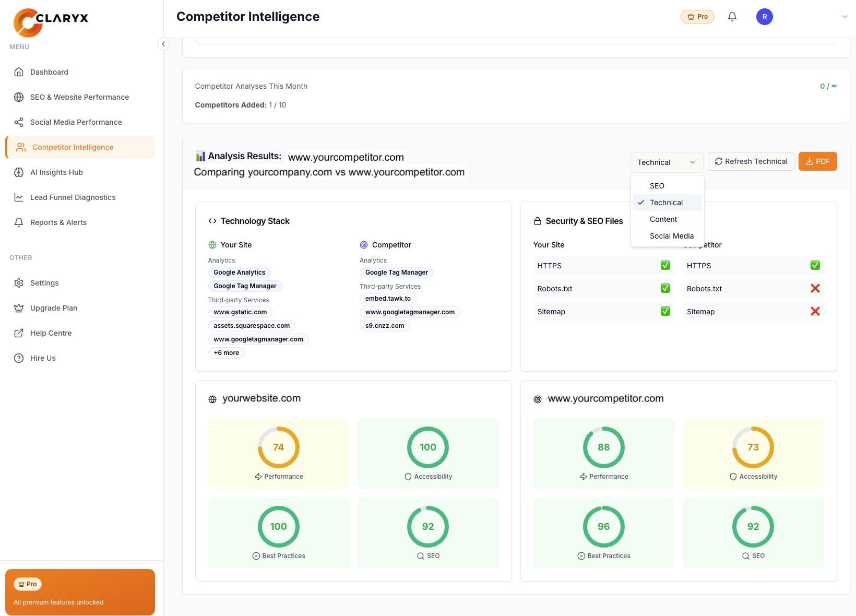Click the Settings gear icon in sidebar
This screenshot has width=856, height=616.
tap(19, 283)
